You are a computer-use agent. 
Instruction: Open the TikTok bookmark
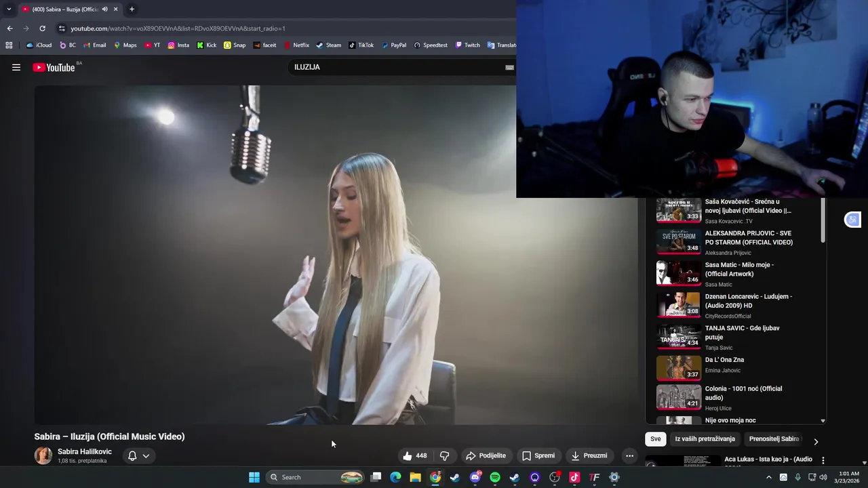point(361,45)
